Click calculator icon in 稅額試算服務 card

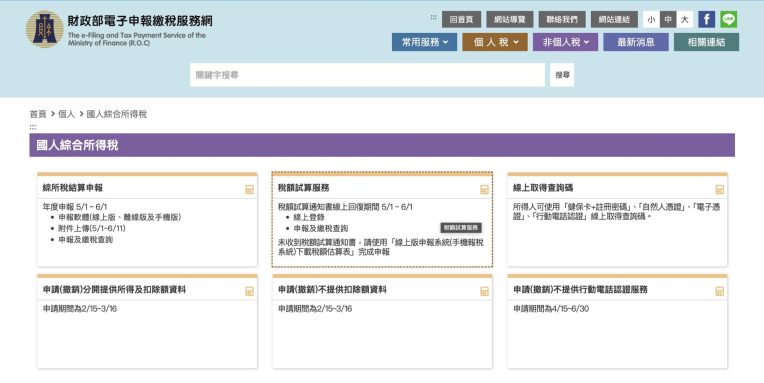click(484, 190)
